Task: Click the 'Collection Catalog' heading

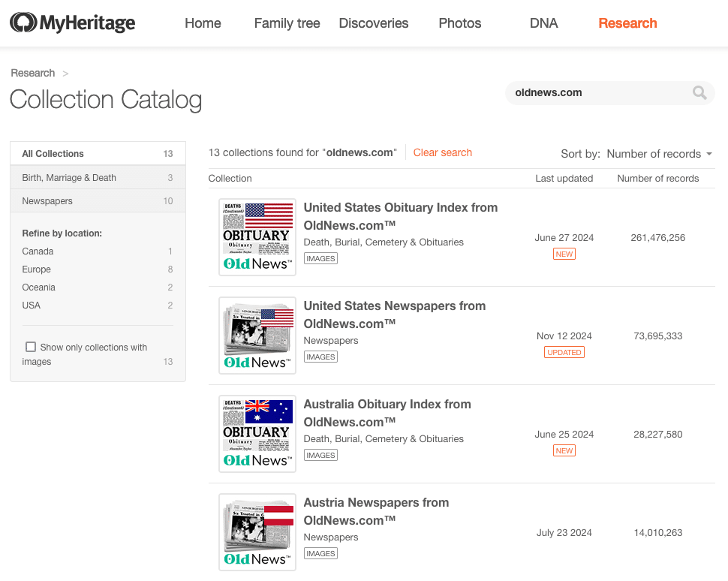Action: pyautogui.click(x=106, y=100)
